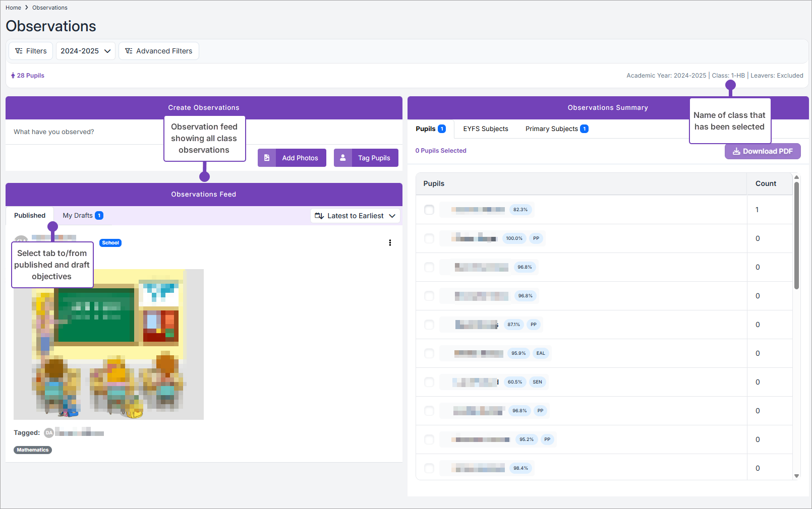Select the pupil checkbox with 100.0% attendance

[x=429, y=238]
